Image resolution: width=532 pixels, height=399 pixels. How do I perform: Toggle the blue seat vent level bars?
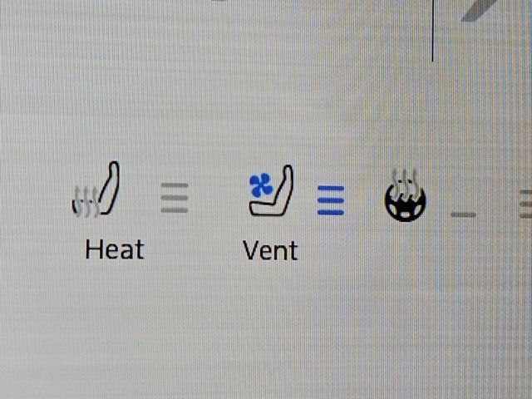click(x=331, y=200)
